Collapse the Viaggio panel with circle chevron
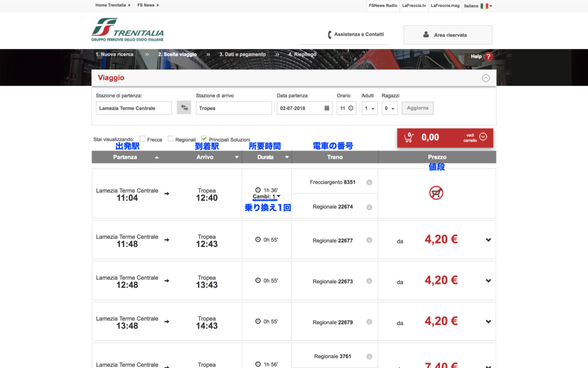588x368 pixels. (x=486, y=78)
